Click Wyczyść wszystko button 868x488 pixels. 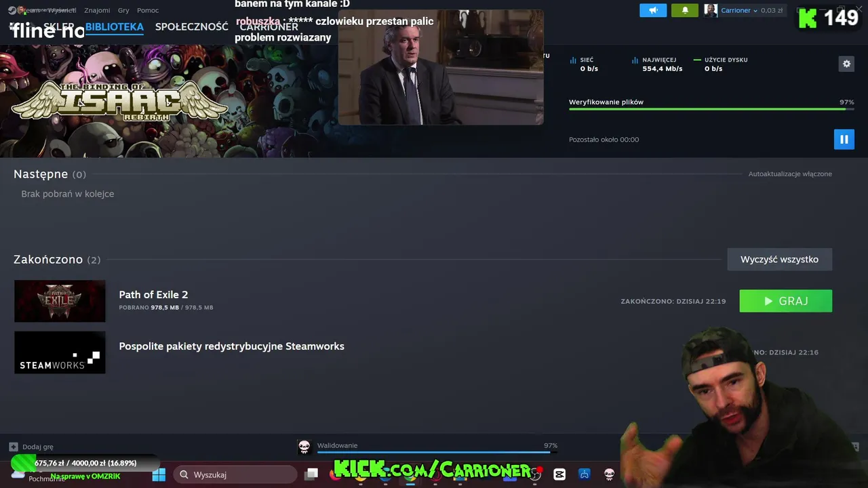[x=779, y=259]
